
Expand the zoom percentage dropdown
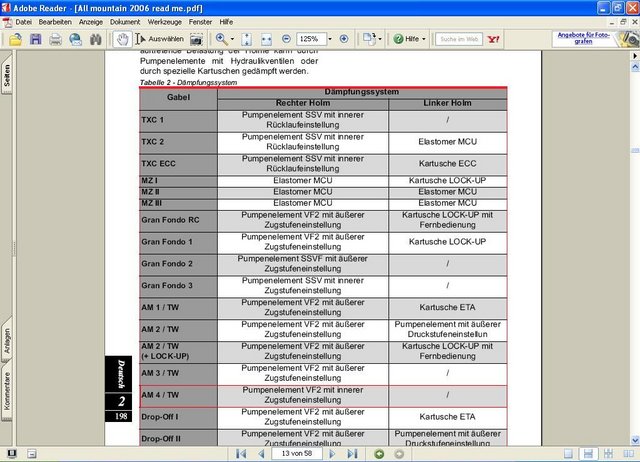330,39
